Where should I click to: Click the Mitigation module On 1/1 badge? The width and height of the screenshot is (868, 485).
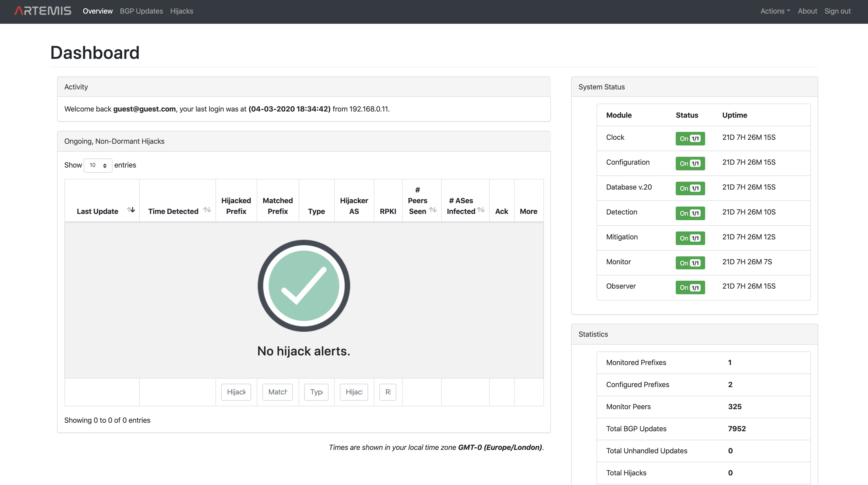click(690, 238)
